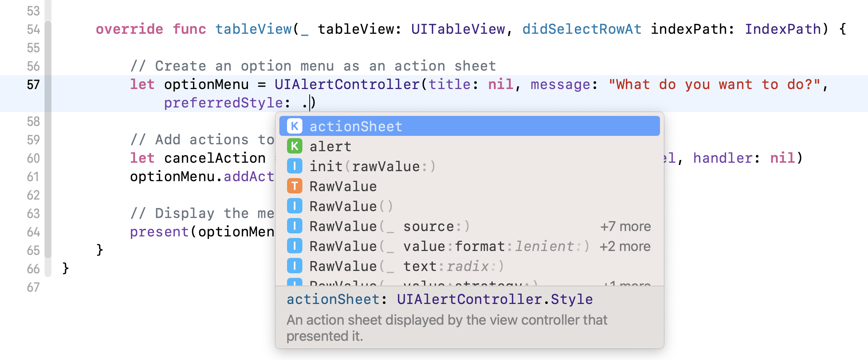Click the I icon next to RawValue()
The width and height of the screenshot is (868, 360).
pyautogui.click(x=294, y=206)
